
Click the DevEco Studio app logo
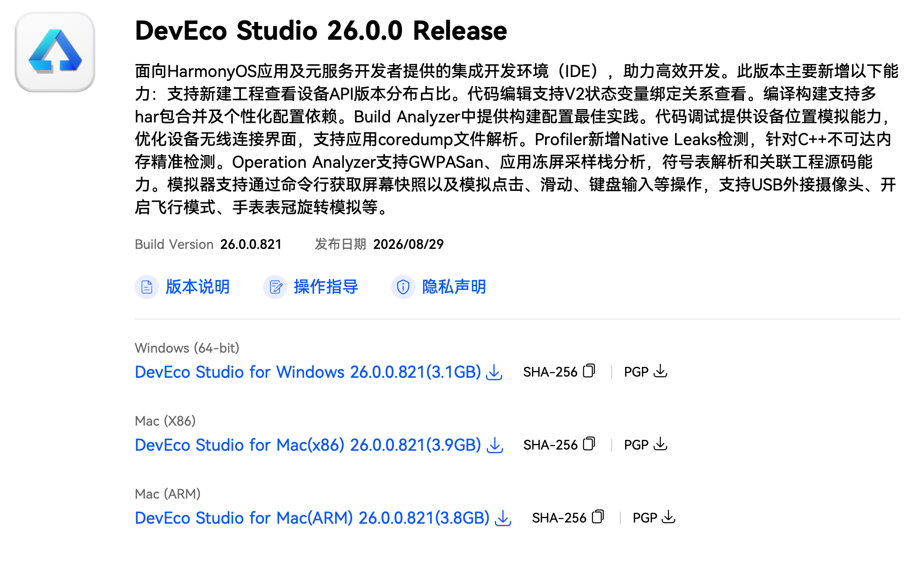pyautogui.click(x=55, y=51)
